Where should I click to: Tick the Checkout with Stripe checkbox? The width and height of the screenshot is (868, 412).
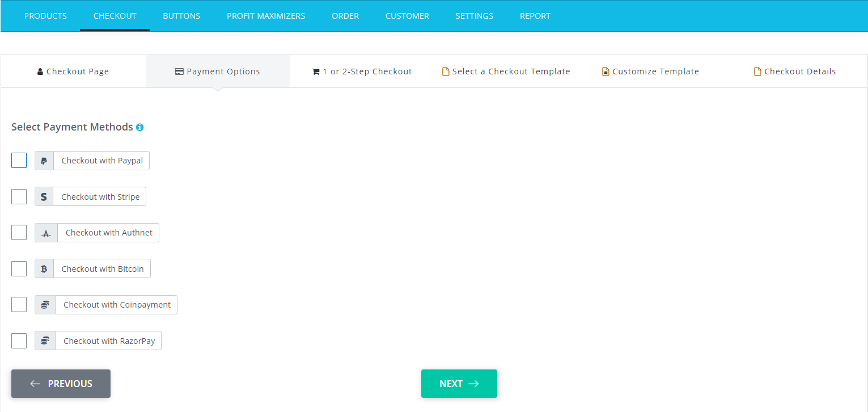(x=19, y=197)
